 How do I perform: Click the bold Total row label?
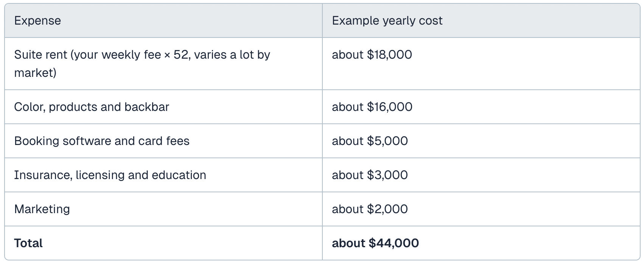[x=28, y=243]
